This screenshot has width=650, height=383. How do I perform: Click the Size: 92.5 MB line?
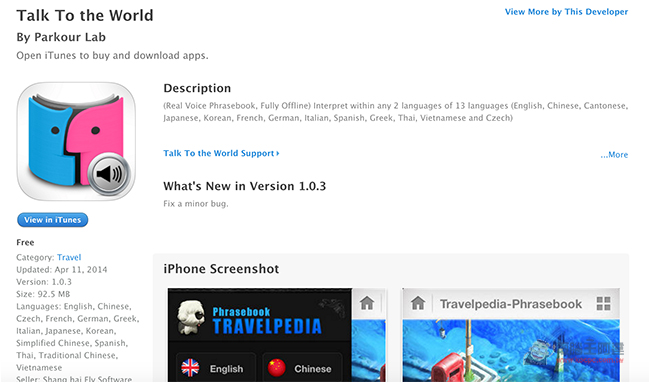[x=43, y=294]
